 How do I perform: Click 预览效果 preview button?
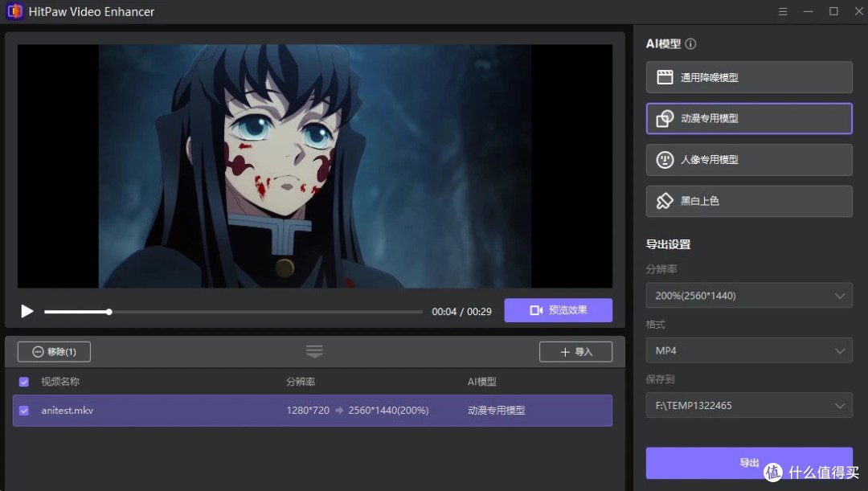tap(558, 310)
